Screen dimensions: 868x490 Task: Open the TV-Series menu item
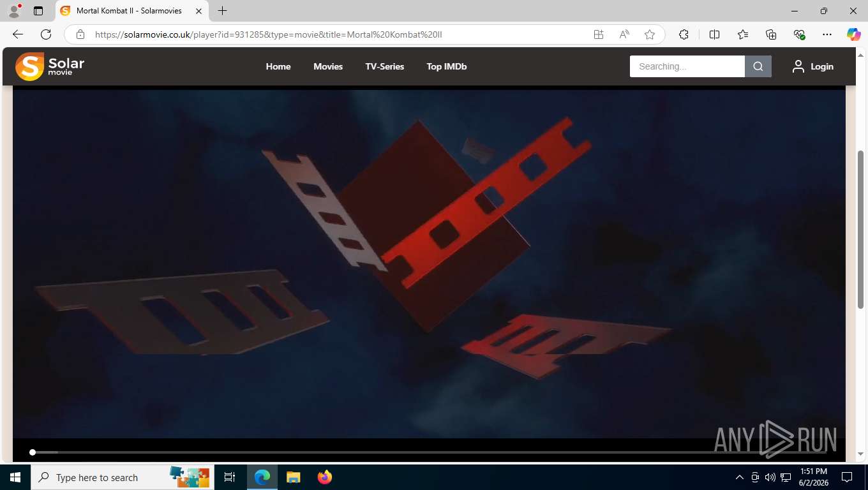coord(385,66)
